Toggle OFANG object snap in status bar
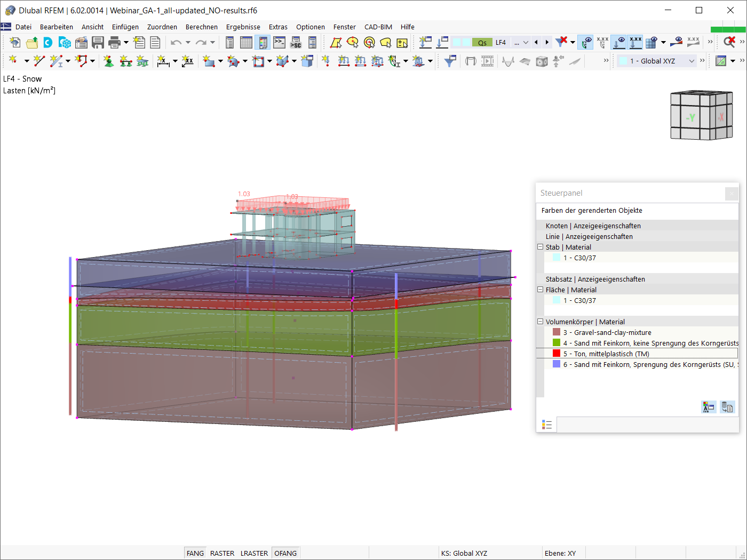This screenshot has width=747, height=560. pos(285,553)
